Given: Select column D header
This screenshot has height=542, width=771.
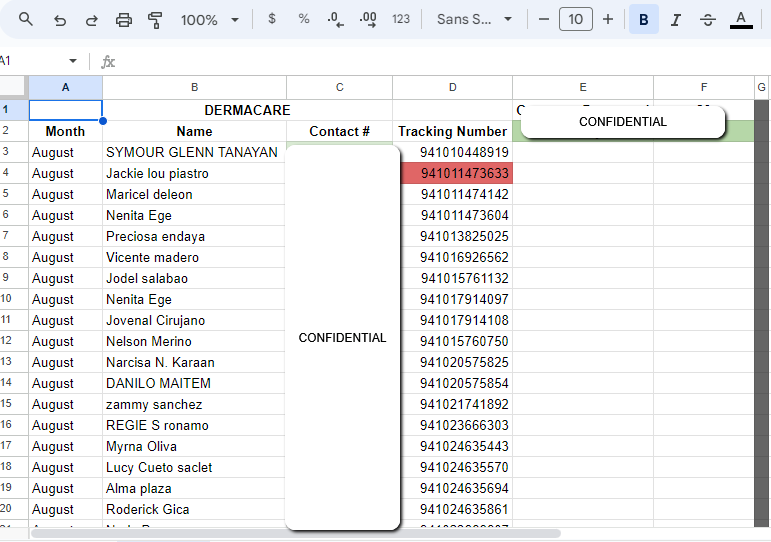Looking at the screenshot, I should [x=452, y=88].
